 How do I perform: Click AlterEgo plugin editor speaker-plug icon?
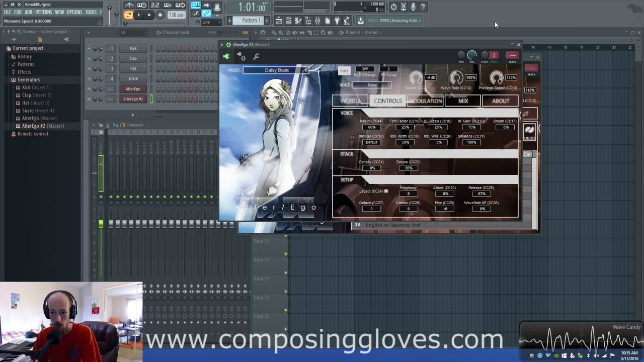point(226,57)
